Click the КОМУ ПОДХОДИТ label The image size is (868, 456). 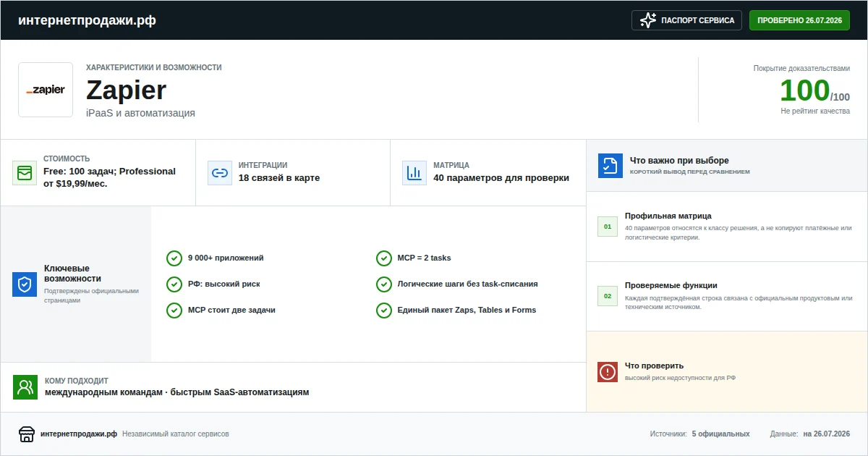pos(77,381)
